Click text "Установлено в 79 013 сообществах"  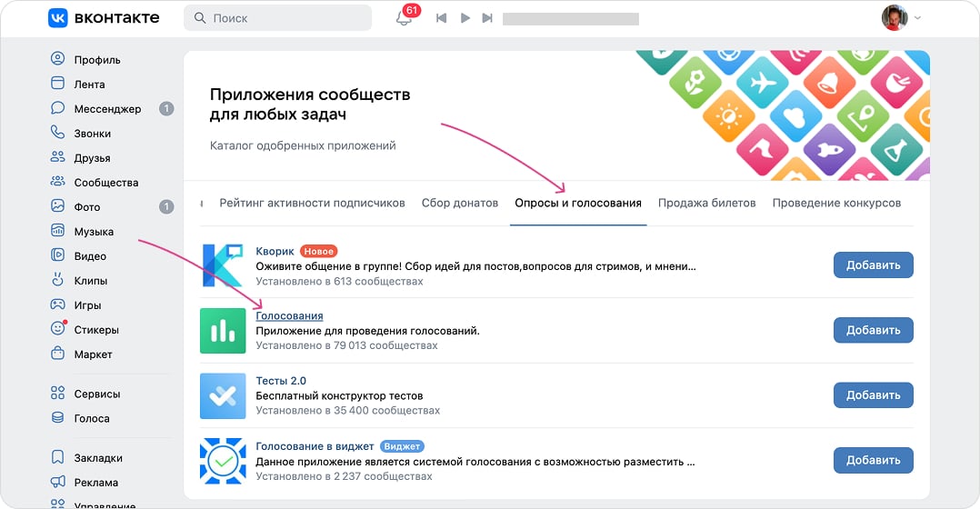coord(346,345)
